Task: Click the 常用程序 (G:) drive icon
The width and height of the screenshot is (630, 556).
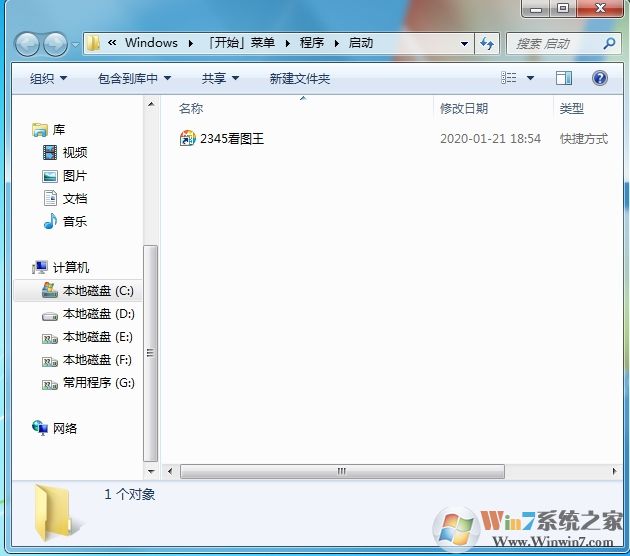Action: [50, 385]
